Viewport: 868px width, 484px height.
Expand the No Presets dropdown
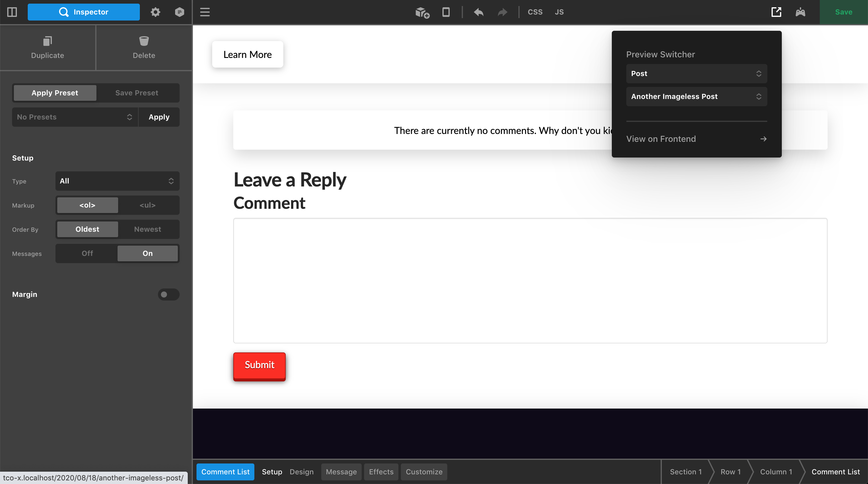75,117
